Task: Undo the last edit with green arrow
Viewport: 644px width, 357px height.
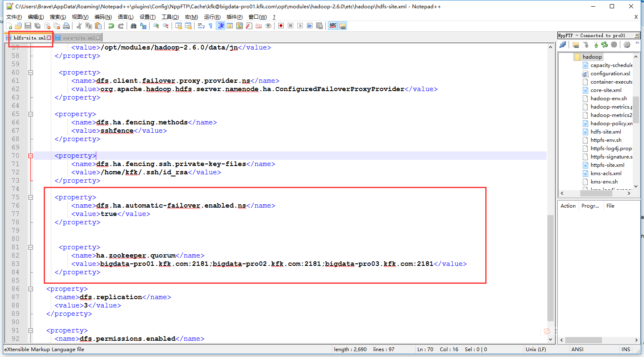Action: 111,26
